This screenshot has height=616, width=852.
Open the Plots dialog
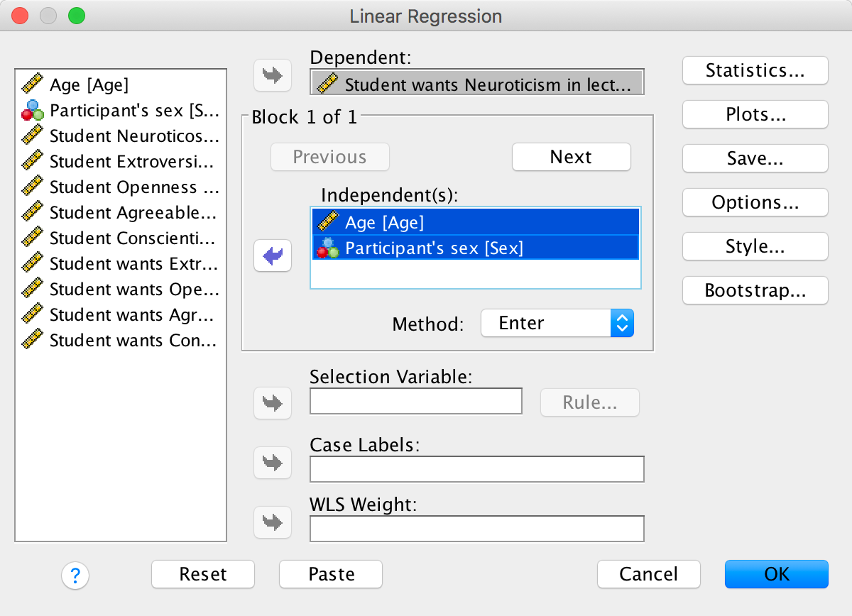pos(755,114)
